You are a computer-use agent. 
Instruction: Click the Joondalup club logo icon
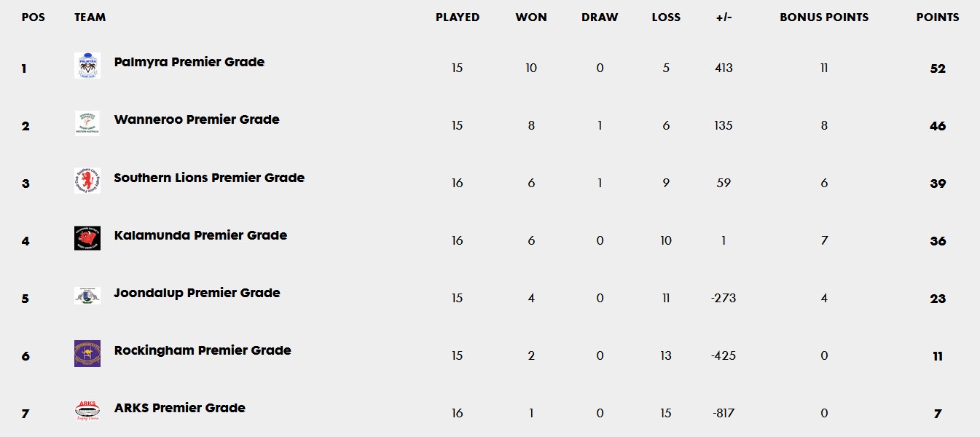point(87,296)
